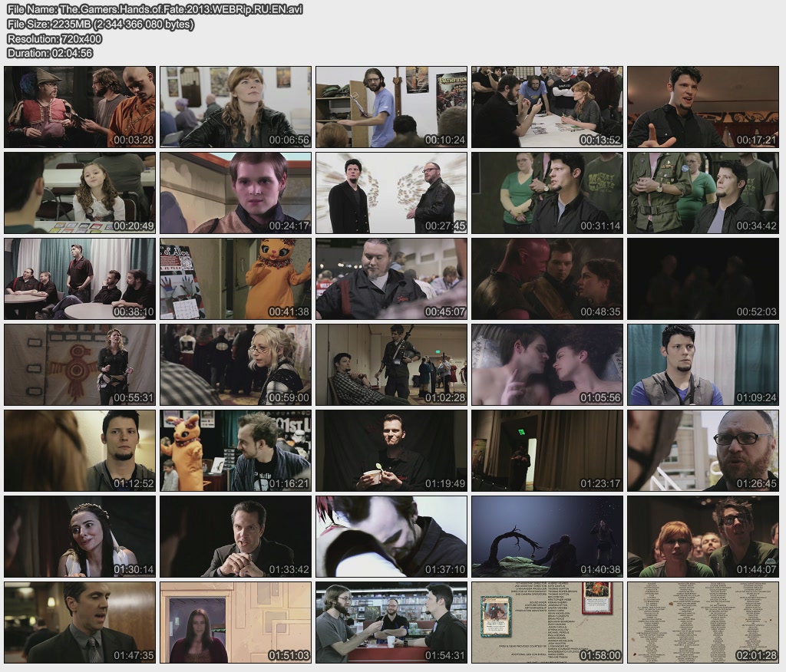The image size is (786, 672).
Task: Click the thumbnail at 00:17:21
Action: tap(703, 107)
